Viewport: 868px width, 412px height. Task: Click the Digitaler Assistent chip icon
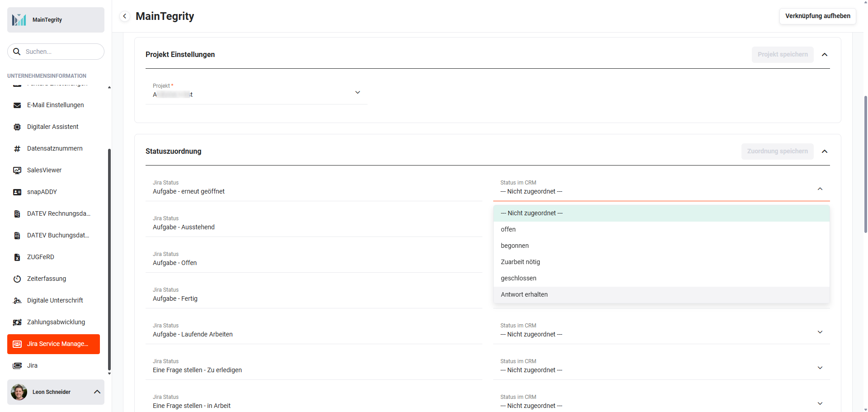pyautogui.click(x=17, y=127)
